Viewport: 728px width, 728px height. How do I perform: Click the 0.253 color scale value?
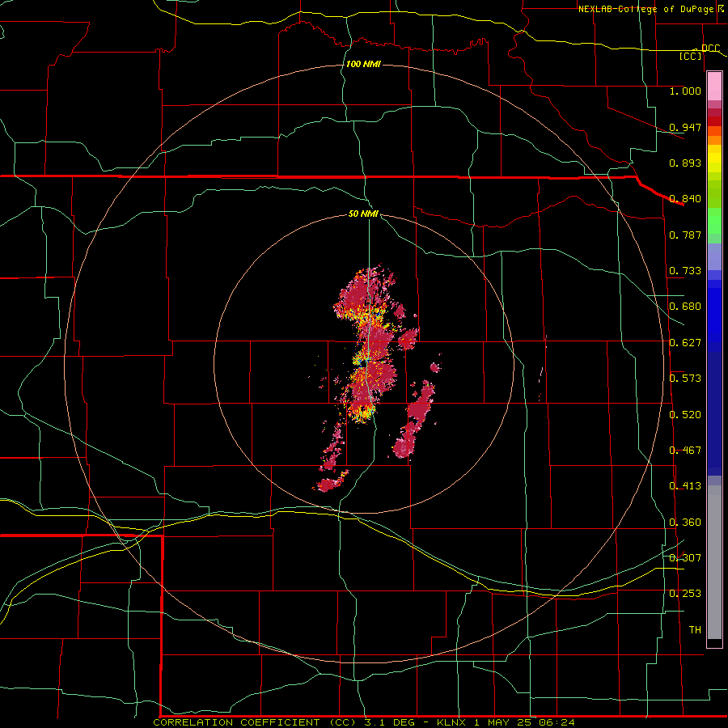(685, 594)
